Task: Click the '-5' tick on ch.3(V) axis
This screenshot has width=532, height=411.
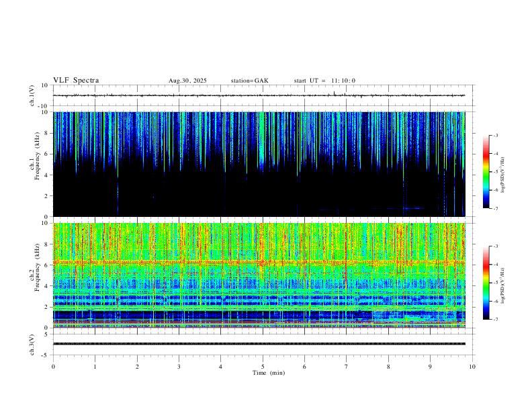Action: pyautogui.click(x=45, y=355)
